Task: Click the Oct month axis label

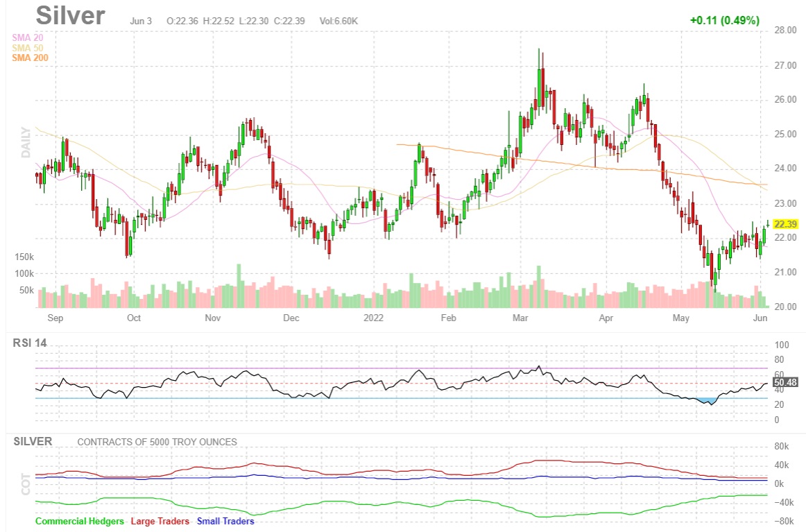Action: (x=134, y=318)
